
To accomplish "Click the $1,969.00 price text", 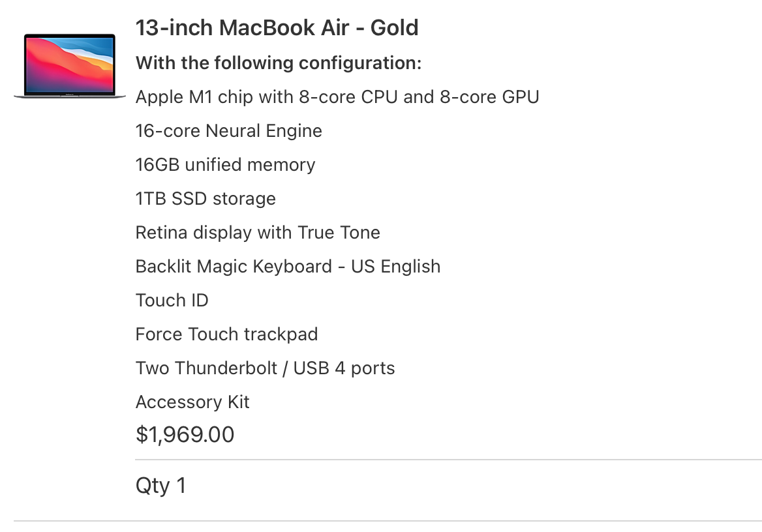I will [185, 434].
